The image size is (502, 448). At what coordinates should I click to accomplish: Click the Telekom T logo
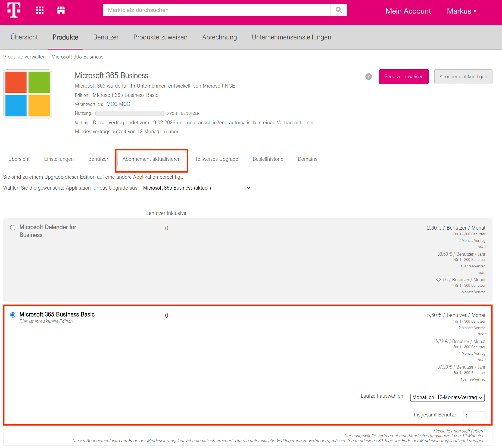click(x=14, y=10)
